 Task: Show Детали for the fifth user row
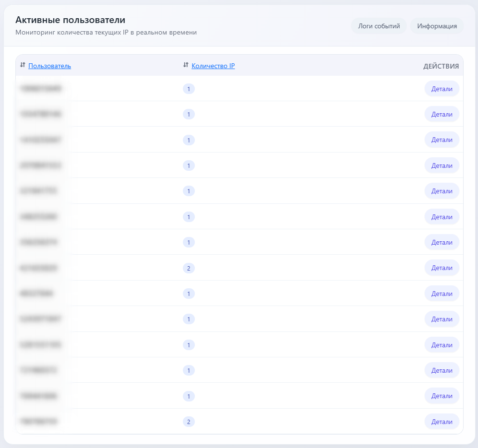click(442, 191)
